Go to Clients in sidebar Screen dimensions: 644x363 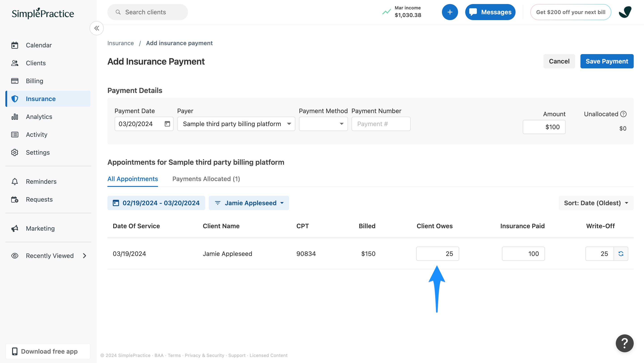(48, 63)
